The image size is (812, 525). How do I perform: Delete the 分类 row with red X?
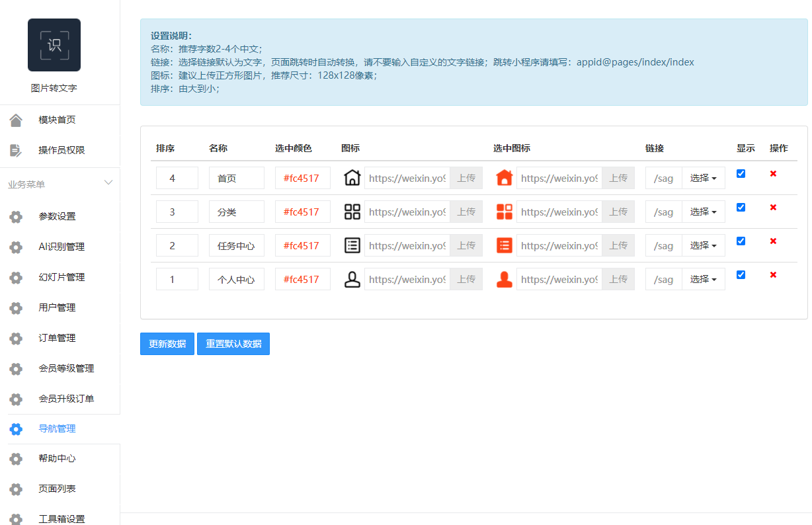click(773, 207)
